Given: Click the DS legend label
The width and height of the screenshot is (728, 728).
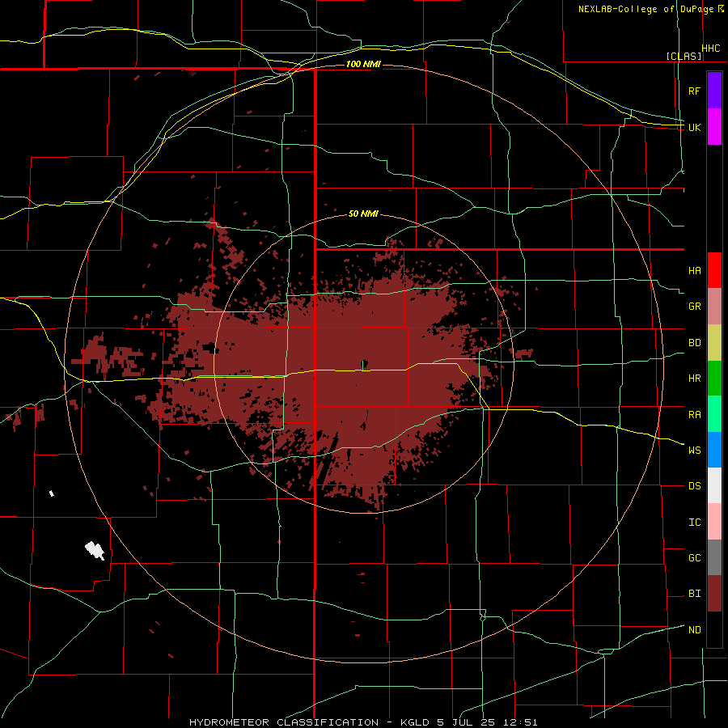Looking at the screenshot, I should click(694, 486).
